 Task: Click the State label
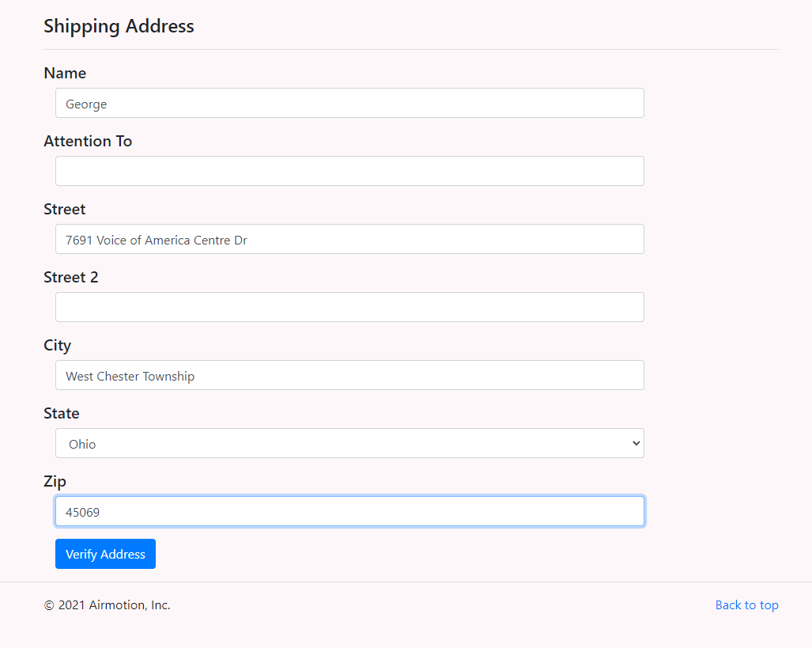pyautogui.click(x=61, y=413)
